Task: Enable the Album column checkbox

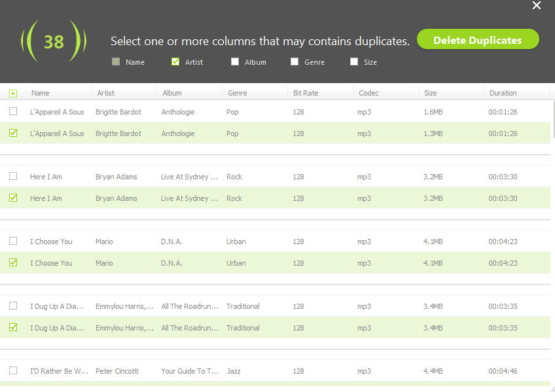Action: [235, 62]
